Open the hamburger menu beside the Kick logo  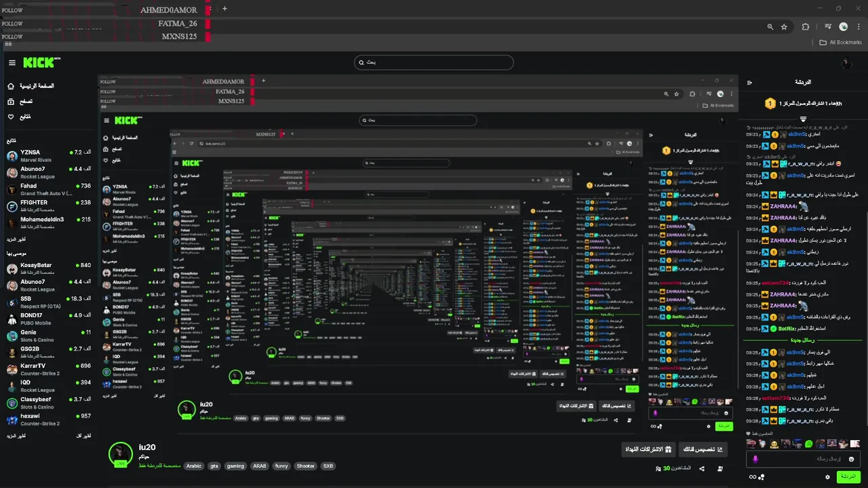coord(12,63)
